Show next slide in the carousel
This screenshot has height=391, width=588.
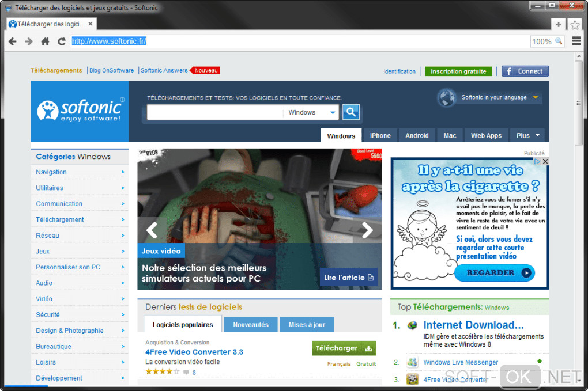point(367,230)
